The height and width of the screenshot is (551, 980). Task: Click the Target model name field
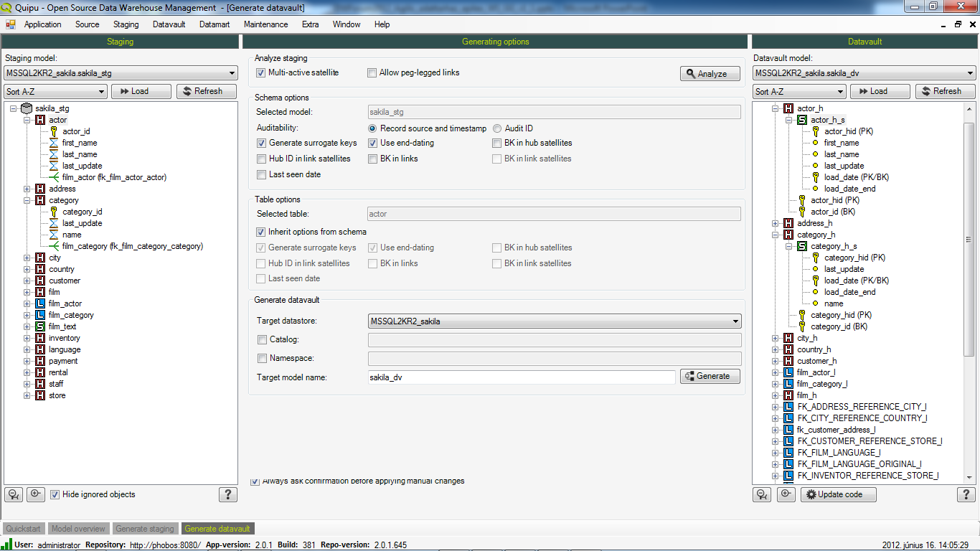[521, 377]
